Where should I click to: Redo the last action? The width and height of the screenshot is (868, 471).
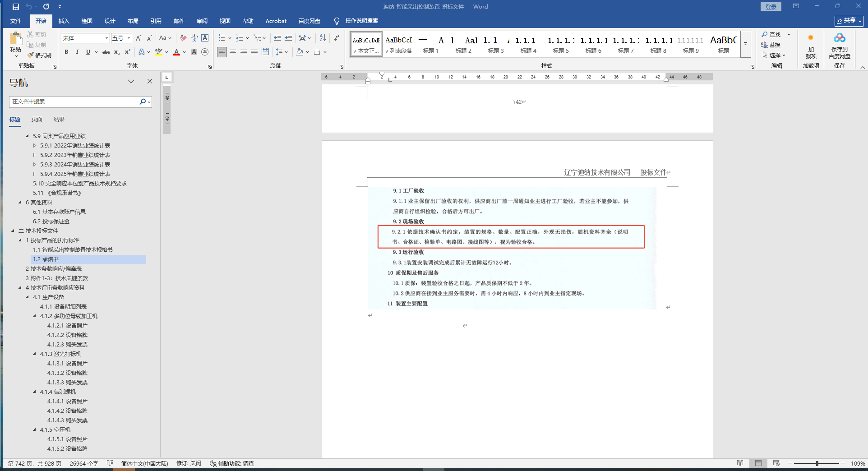(x=46, y=7)
